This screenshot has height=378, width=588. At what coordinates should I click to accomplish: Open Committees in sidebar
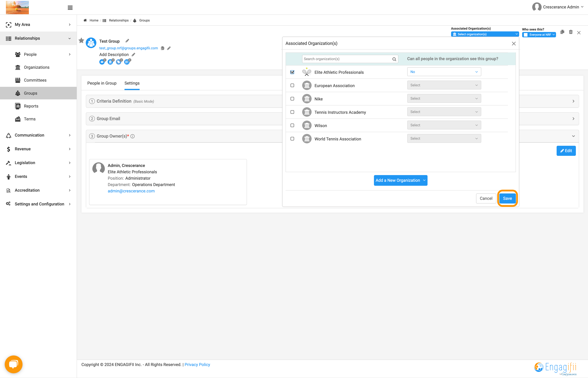(35, 80)
